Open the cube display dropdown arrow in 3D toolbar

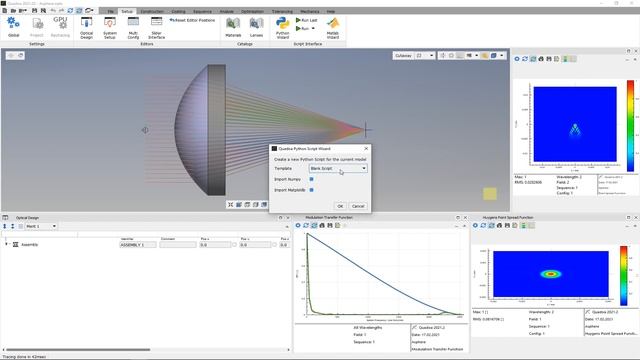point(502,56)
